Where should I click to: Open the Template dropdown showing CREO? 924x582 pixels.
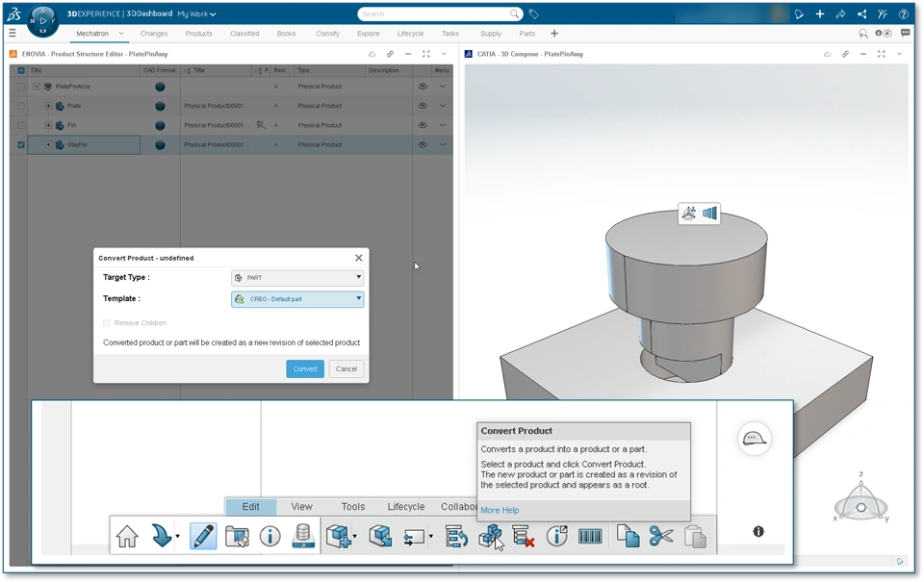[297, 299]
